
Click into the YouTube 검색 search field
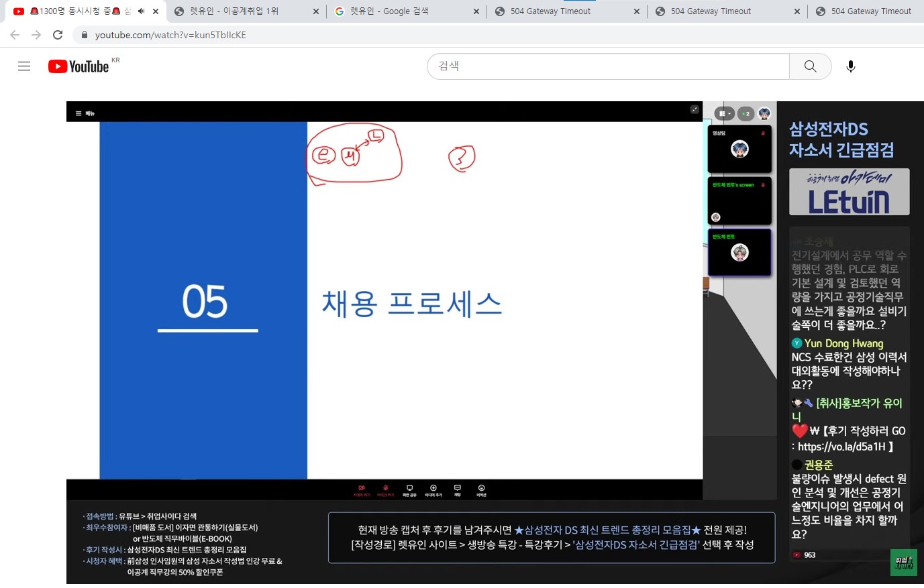[x=607, y=66]
